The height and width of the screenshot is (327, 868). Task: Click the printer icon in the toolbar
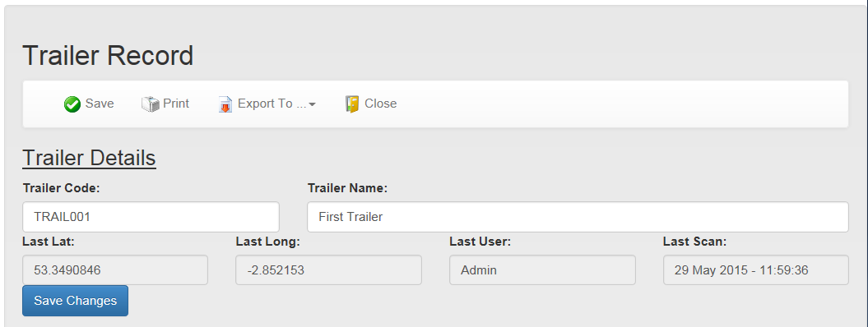(x=150, y=104)
